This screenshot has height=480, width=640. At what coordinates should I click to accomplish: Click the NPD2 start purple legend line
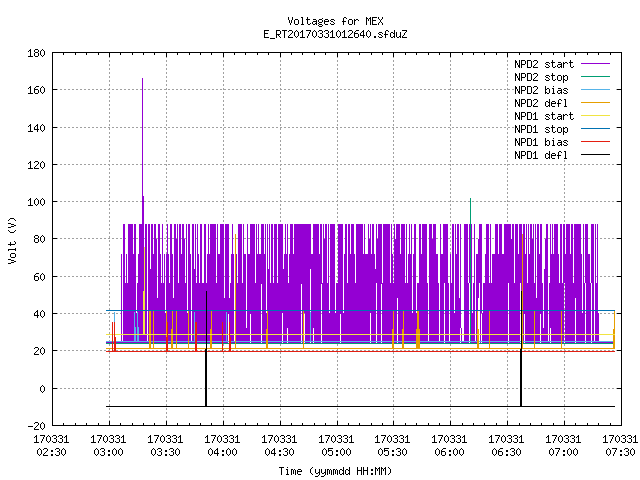595,64
